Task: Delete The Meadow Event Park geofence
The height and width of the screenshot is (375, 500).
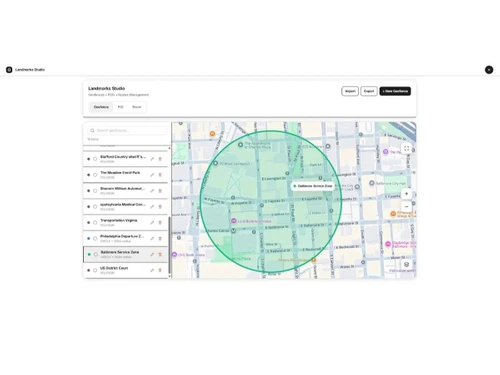Action: (x=160, y=175)
